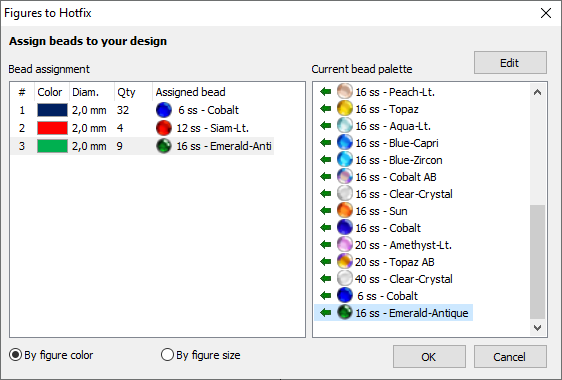Click the peach bead icon in palette
This screenshot has width=562, height=380.
click(x=344, y=91)
